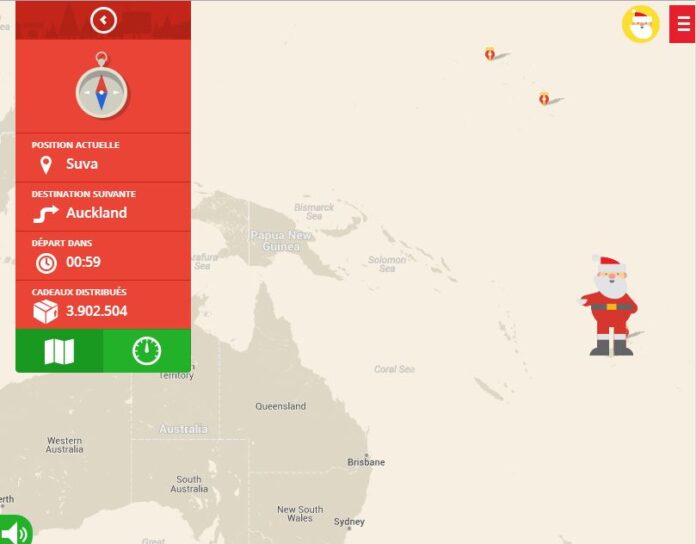Mute sound with the green speaker button
Screen dimensions: 696x544
tap(16, 530)
